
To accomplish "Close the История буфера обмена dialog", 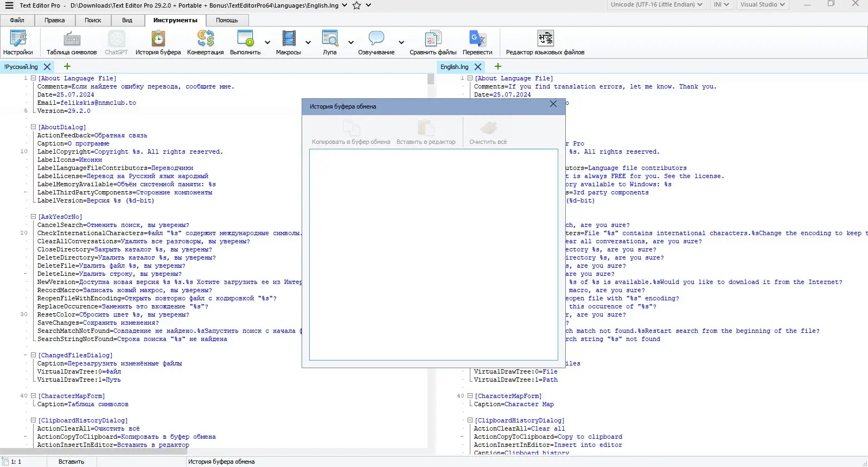I will pyautogui.click(x=553, y=104).
